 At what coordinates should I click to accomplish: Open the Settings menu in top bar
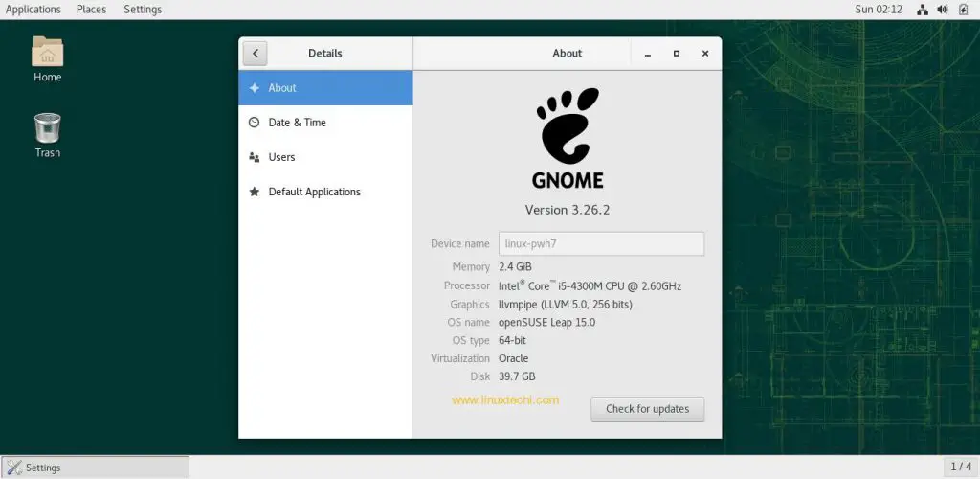pos(143,10)
